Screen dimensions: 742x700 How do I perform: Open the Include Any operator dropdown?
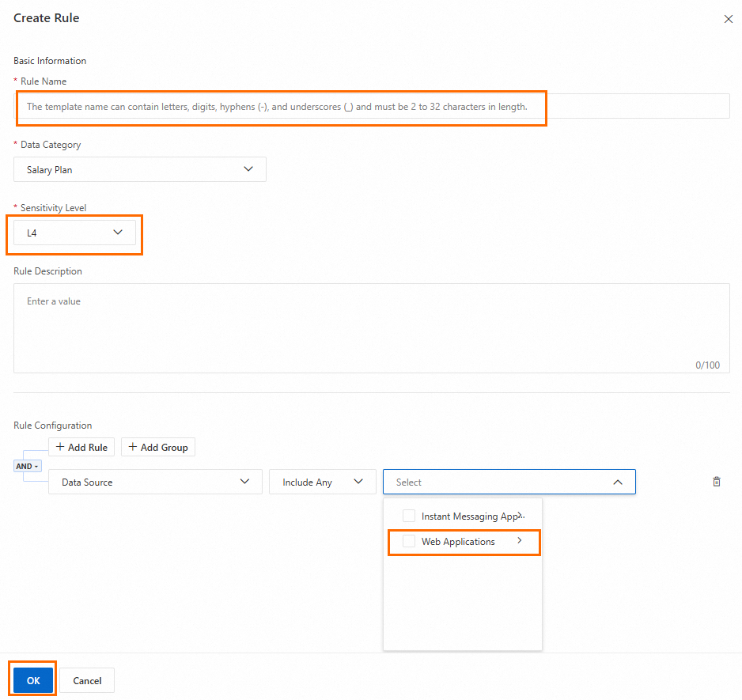pyautogui.click(x=322, y=482)
